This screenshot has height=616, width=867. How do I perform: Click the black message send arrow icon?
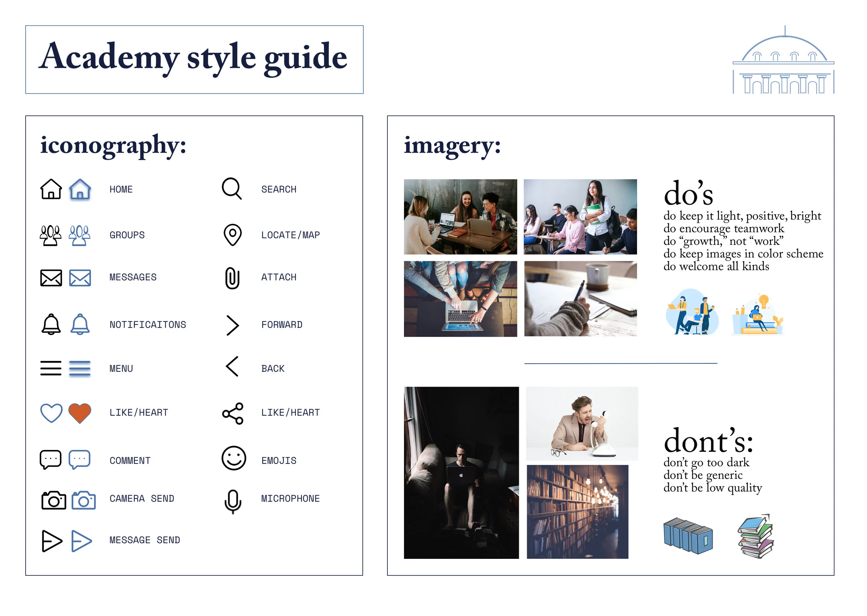51,540
